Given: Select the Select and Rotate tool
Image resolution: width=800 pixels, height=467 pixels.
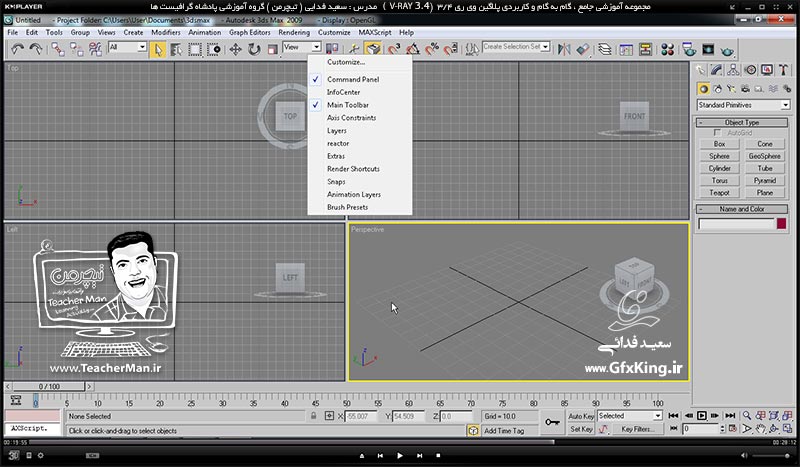Looking at the screenshot, I should [x=254, y=49].
